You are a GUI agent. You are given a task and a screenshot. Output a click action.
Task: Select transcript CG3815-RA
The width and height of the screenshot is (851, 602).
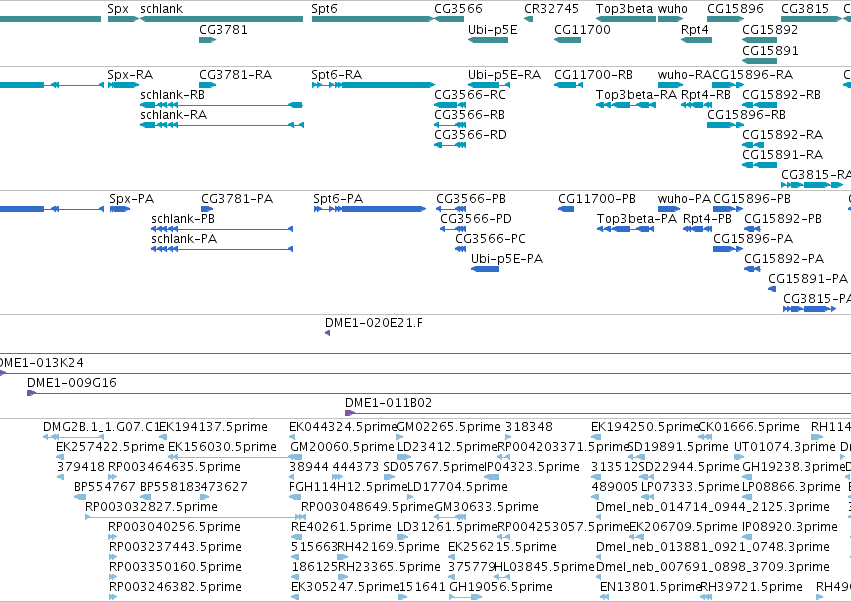pyautogui.click(x=816, y=175)
